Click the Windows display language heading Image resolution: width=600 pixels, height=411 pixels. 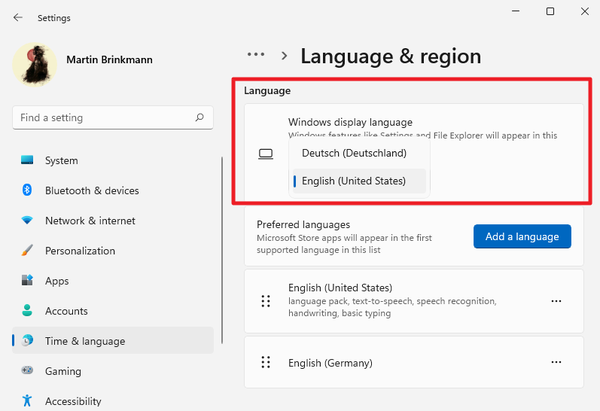point(350,122)
